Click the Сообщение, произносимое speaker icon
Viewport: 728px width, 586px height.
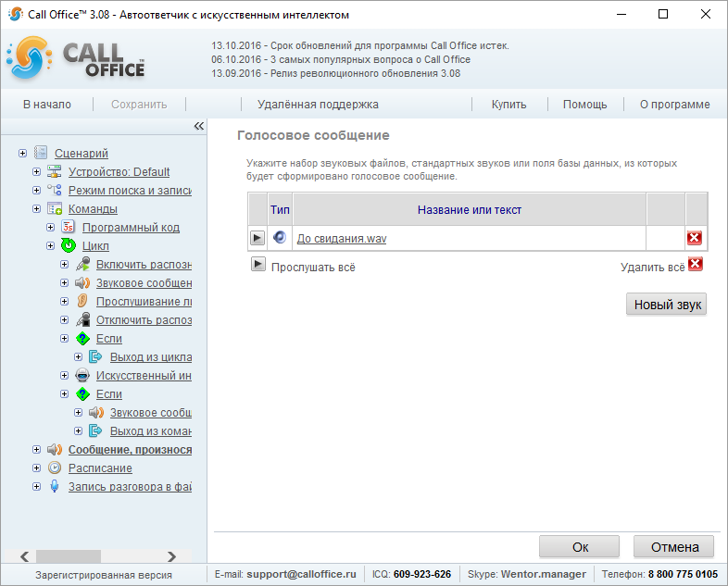(x=55, y=449)
